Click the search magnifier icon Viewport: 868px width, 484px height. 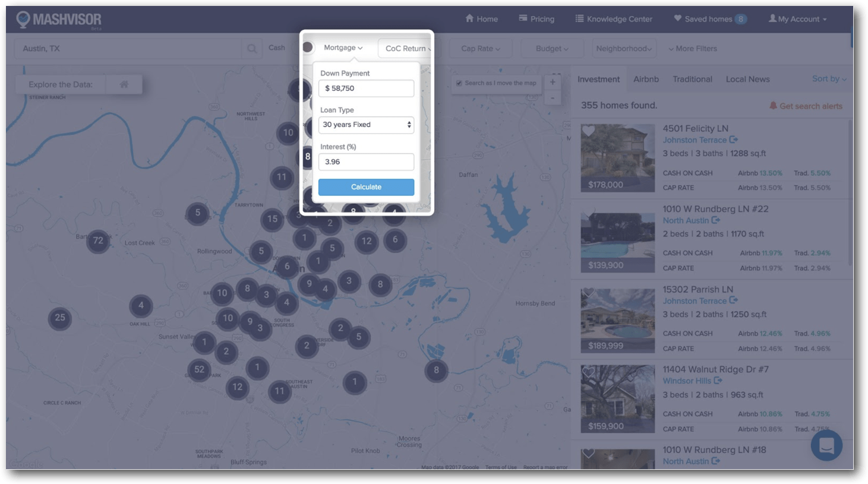point(252,49)
